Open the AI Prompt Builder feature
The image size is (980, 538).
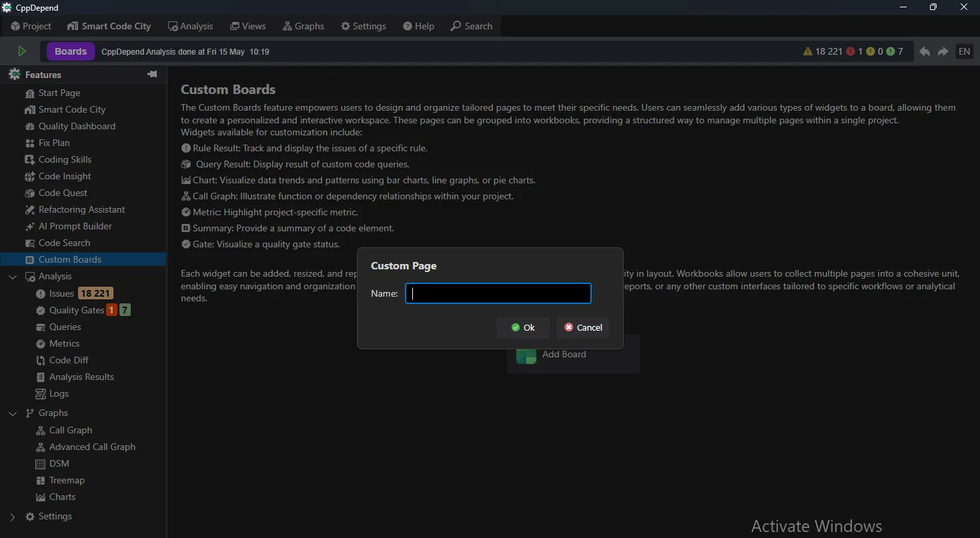pyautogui.click(x=68, y=226)
